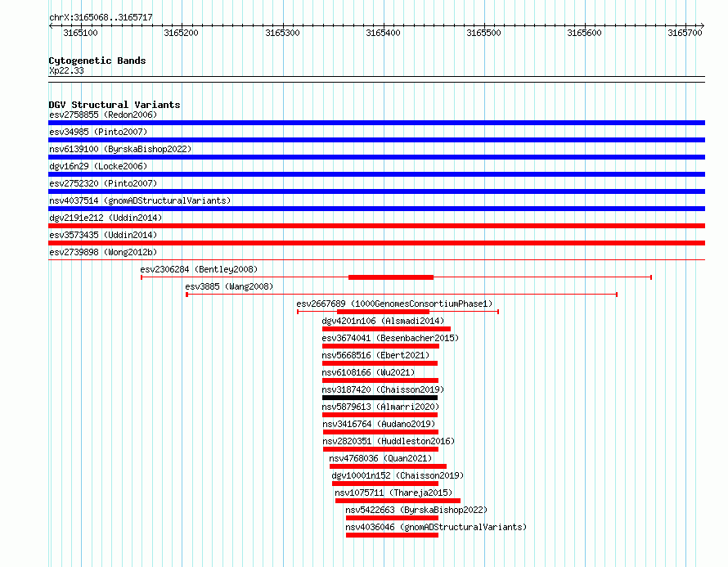Open the esv2739898 (Wong2012b) label
The image size is (728, 567).
pos(103,252)
